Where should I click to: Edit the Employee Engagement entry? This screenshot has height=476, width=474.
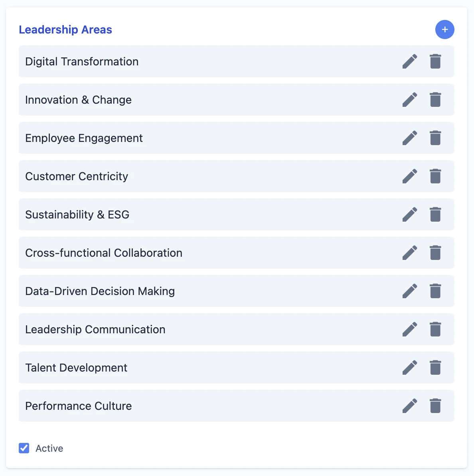[410, 138]
